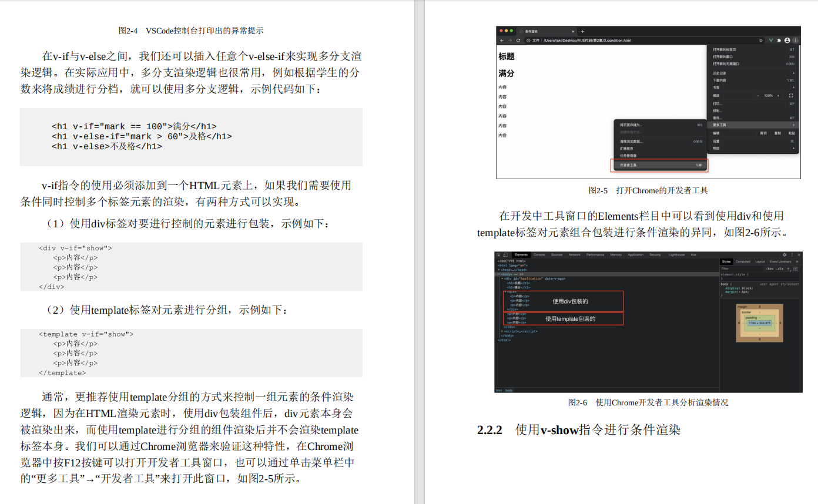The height and width of the screenshot is (504, 818).
Task: Click the address bar showing 3.condition.html
Action: point(588,40)
